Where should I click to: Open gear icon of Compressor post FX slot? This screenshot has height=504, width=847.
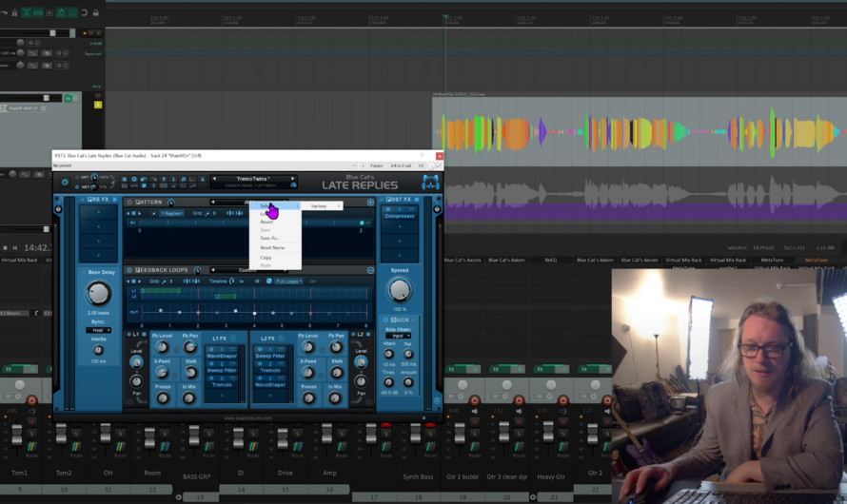pos(386,209)
